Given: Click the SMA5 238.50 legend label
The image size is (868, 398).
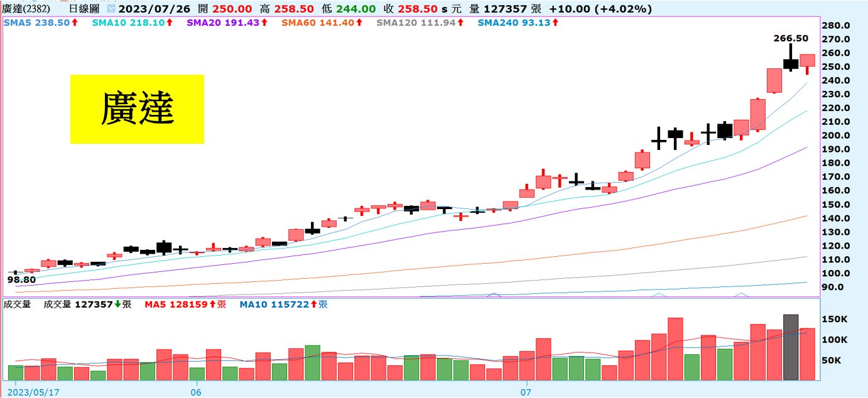Looking at the screenshot, I should coord(36,23).
